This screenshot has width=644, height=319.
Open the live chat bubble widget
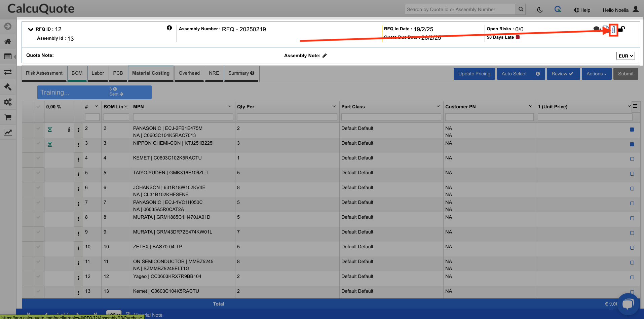coord(628,304)
